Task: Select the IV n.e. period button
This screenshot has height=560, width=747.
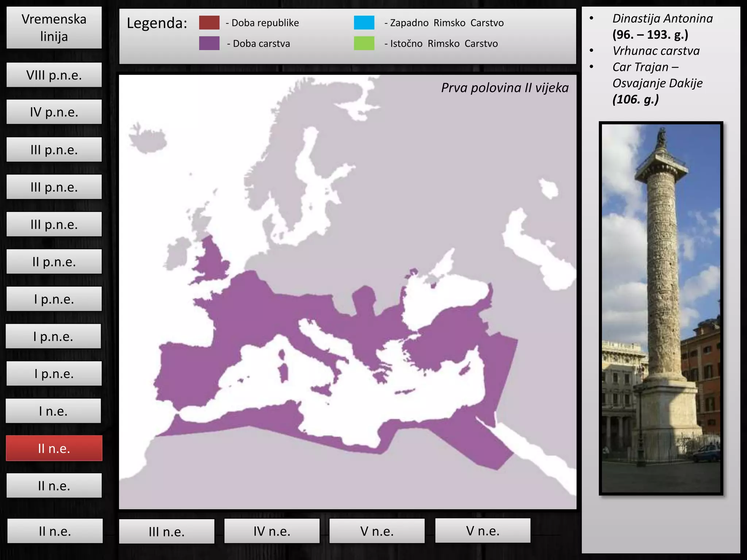Action: [x=272, y=531]
